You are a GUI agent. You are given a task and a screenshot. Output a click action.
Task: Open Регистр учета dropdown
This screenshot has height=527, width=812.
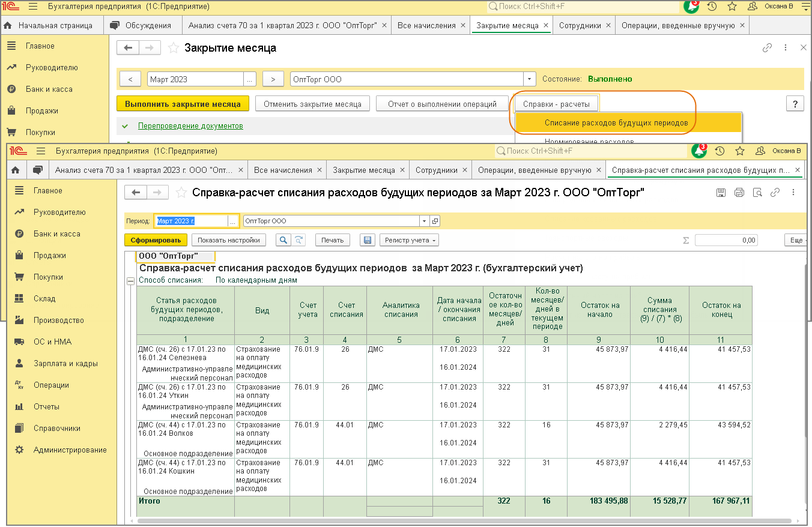coord(409,240)
